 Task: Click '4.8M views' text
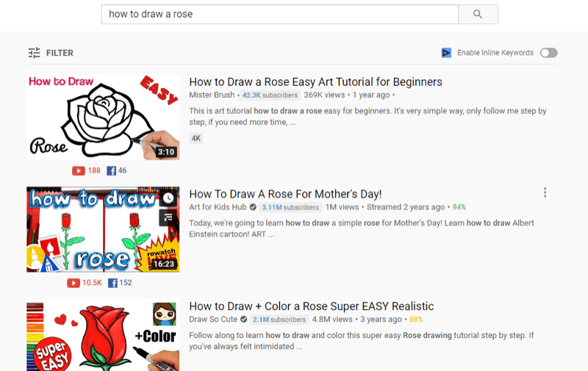[332, 320]
